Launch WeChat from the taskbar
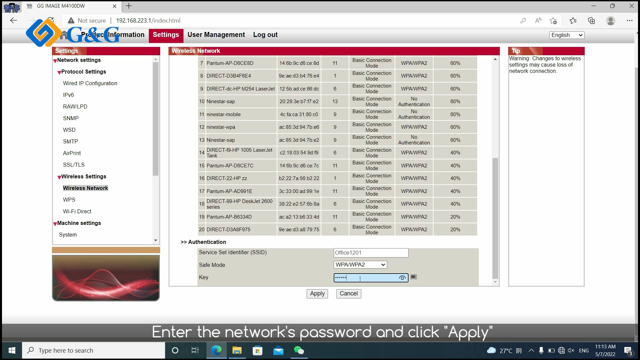Viewport: 640px width, 360px height. point(299,350)
